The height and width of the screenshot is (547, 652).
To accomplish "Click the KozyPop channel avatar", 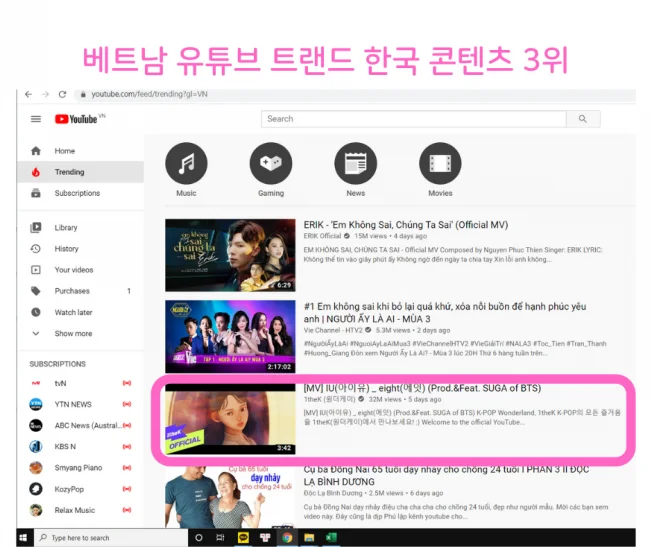I will click(36, 489).
